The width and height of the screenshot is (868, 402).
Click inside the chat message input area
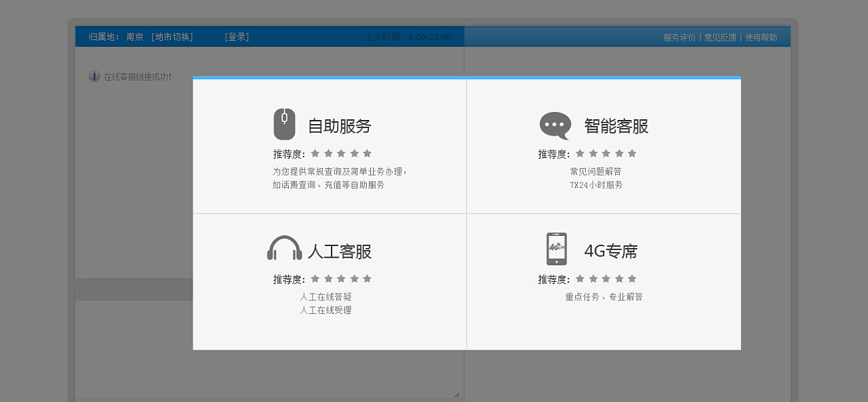[x=269, y=349]
